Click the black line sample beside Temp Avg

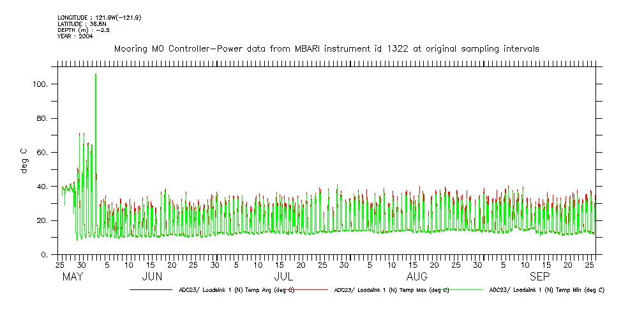point(151,289)
